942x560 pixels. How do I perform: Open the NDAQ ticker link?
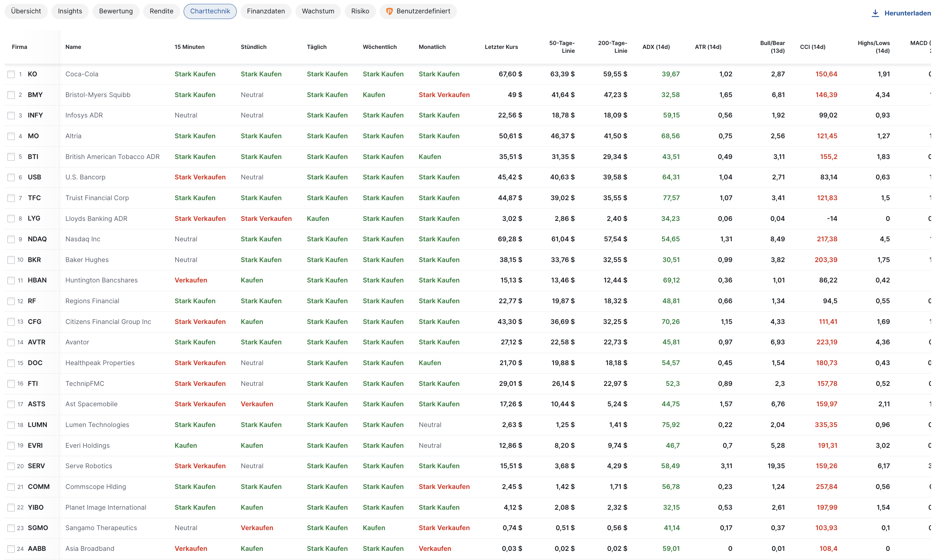coord(37,239)
